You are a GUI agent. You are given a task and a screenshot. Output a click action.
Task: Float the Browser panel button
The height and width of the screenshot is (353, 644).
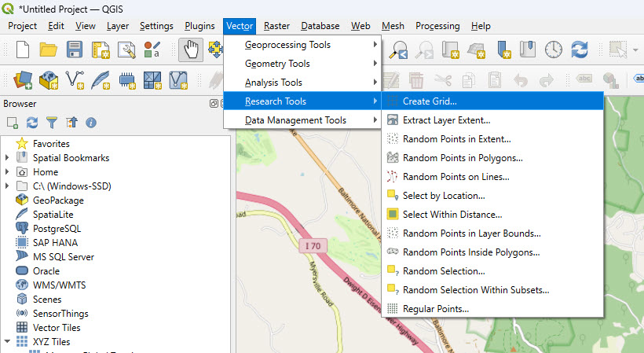coord(214,104)
